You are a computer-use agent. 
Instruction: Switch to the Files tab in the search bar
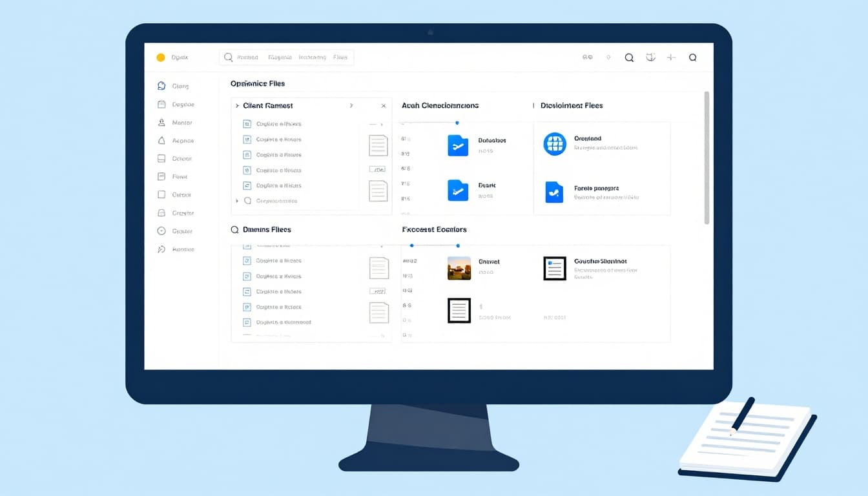(342, 57)
